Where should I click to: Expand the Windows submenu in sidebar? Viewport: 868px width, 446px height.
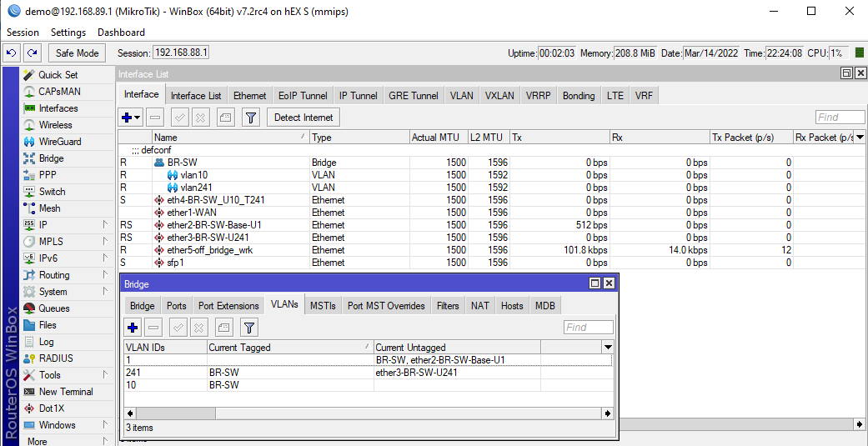(104, 425)
